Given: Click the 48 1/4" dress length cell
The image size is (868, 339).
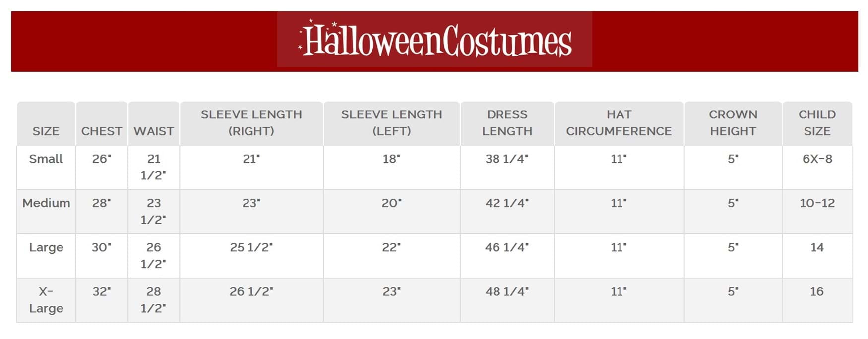Looking at the screenshot, I should coord(507,291).
